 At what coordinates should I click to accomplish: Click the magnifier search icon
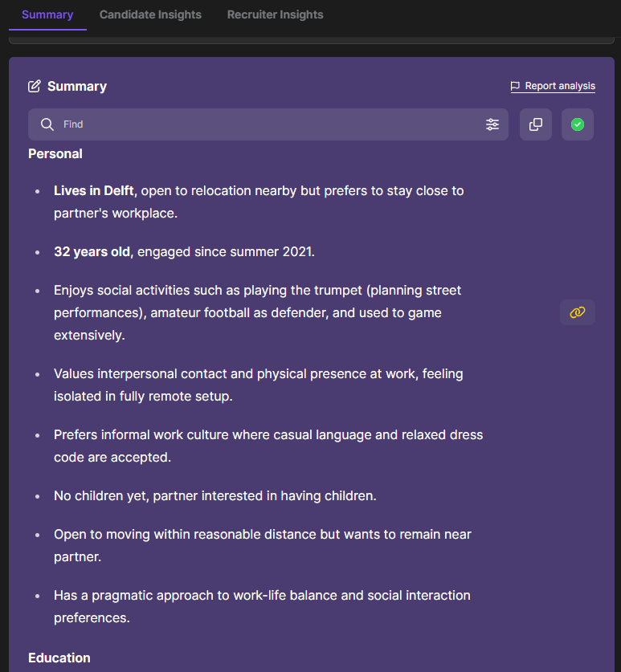point(47,124)
